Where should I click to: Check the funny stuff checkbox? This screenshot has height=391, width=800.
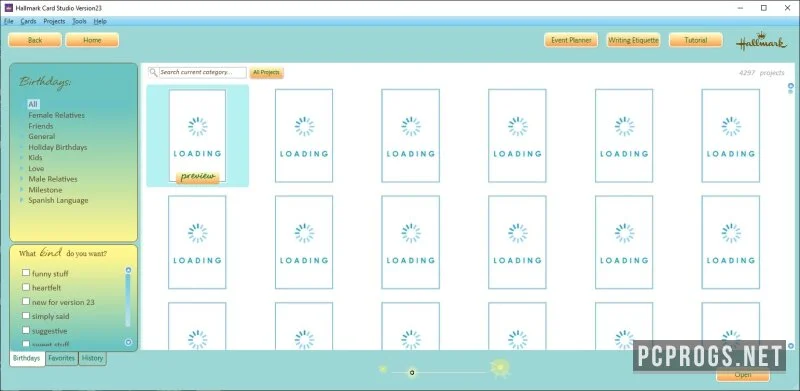point(26,273)
